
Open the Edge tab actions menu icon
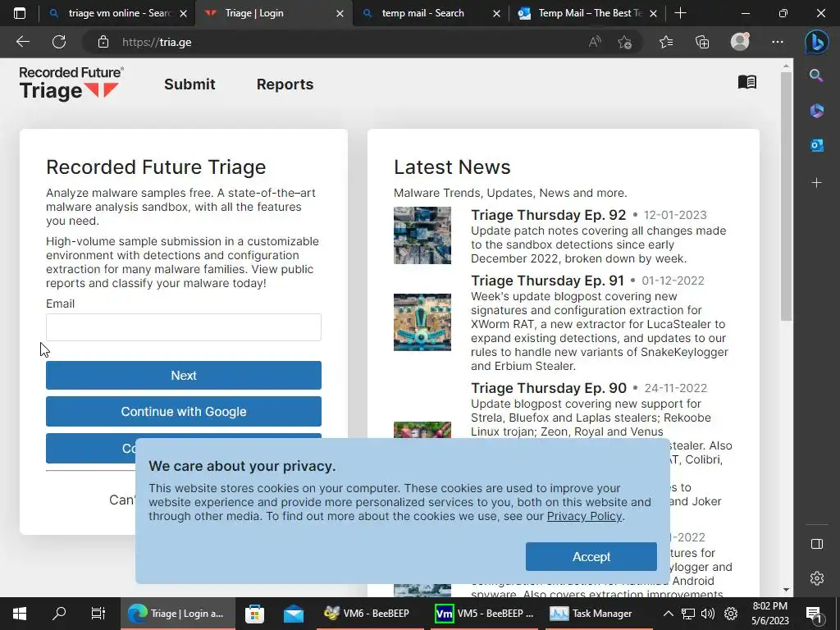pos(20,13)
